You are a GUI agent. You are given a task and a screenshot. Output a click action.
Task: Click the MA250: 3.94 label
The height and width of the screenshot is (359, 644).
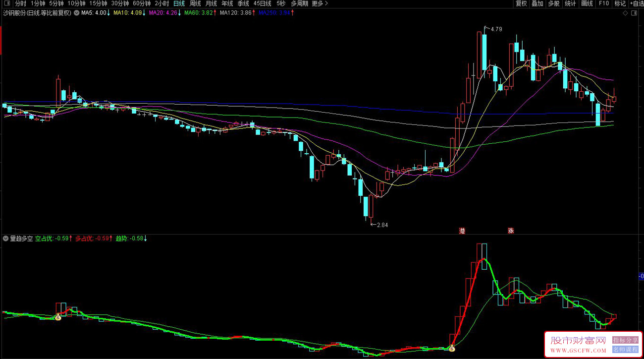tap(274, 13)
